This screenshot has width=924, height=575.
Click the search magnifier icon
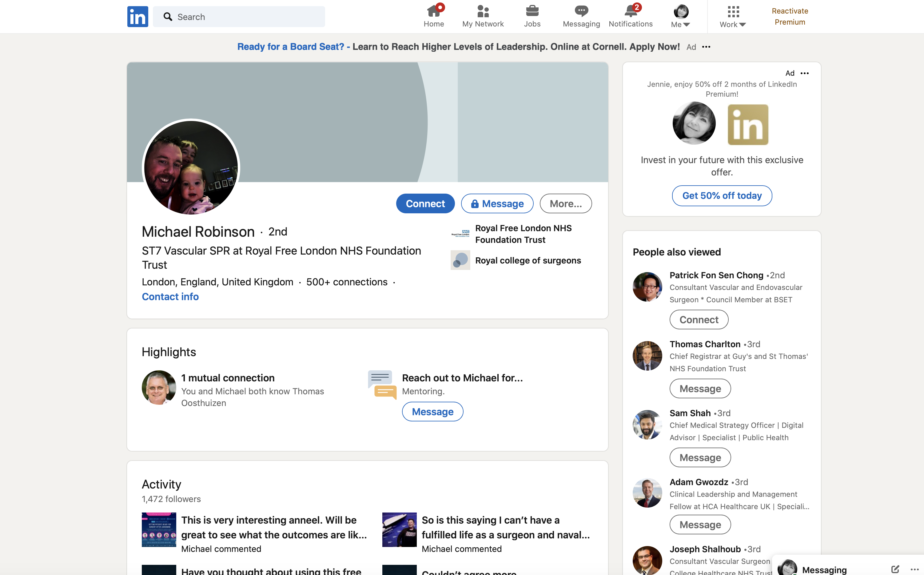coord(168,17)
